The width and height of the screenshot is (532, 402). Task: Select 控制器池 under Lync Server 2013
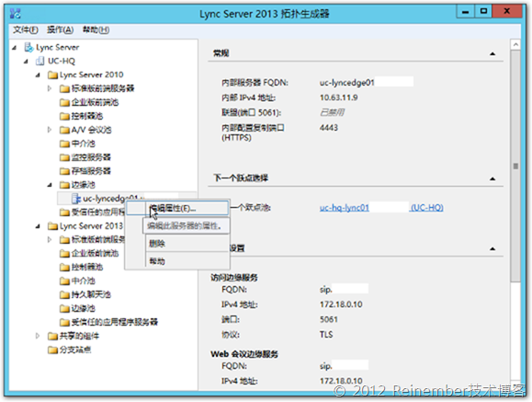[87, 267]
